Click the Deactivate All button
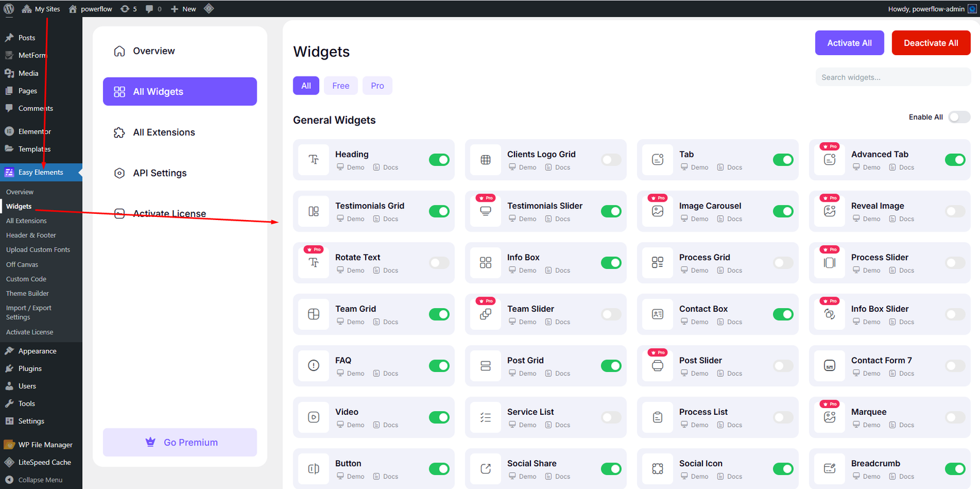980x489 pixels. click(931, 43)
